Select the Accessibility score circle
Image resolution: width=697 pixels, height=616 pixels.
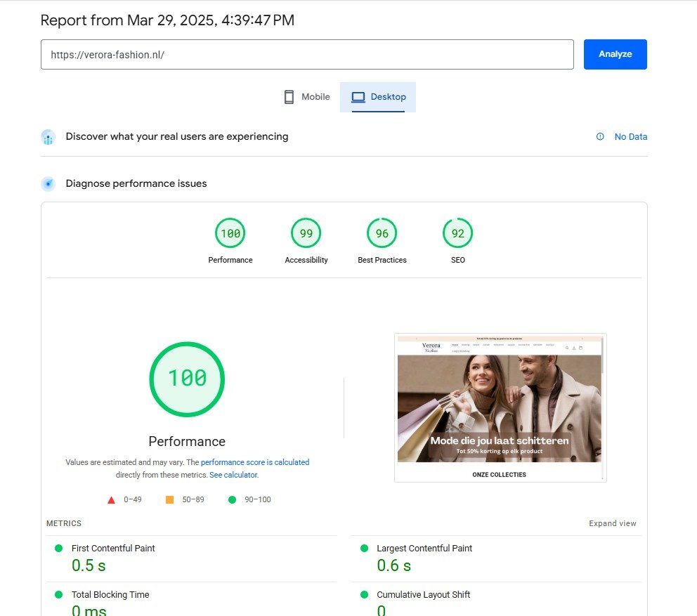click(x=306, y=232)
